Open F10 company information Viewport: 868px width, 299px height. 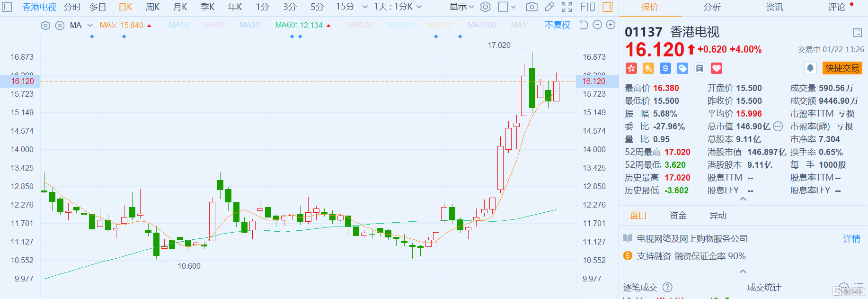(x=587, y=7)
